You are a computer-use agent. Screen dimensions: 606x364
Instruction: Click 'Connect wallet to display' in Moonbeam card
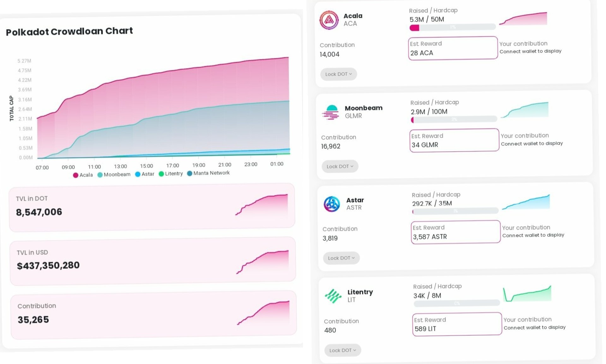[x=532, y=144]
